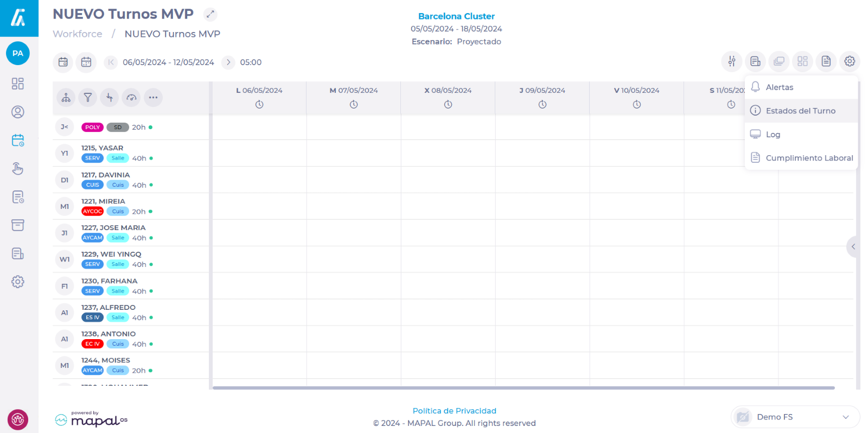
Task: Open the employee filter funnel icon
Action: pos(88,98)
